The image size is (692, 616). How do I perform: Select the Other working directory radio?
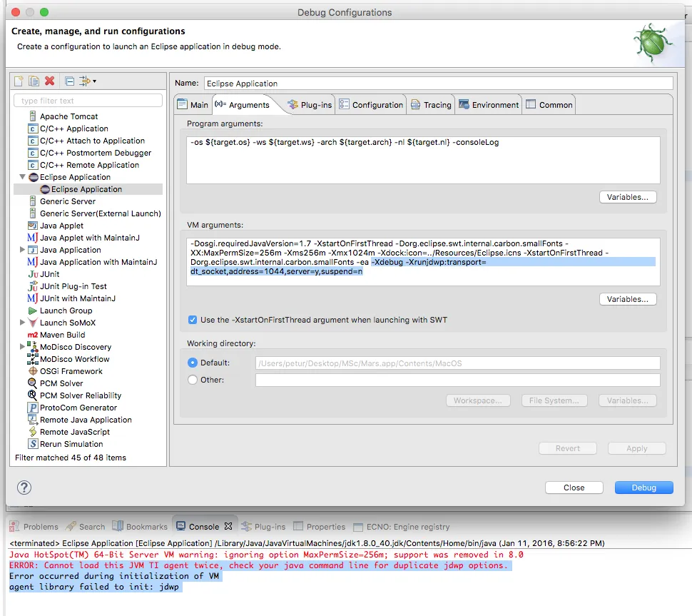pos(193,380)
